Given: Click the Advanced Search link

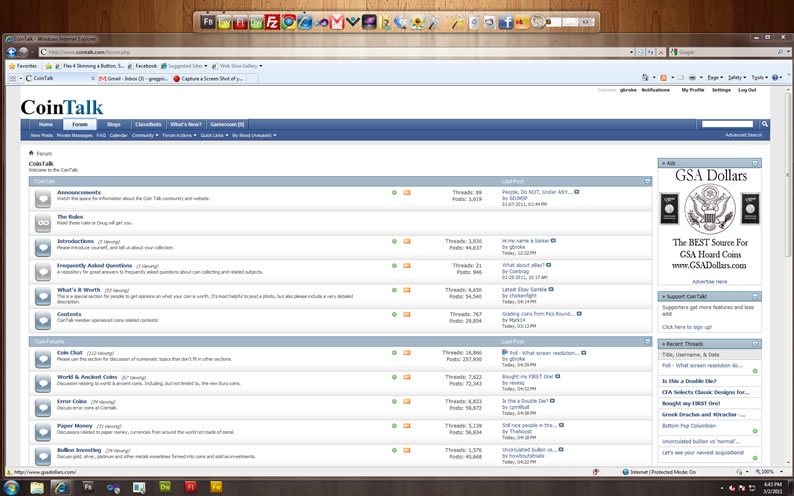Looking at the screenshot, I should tap(743, 135).
